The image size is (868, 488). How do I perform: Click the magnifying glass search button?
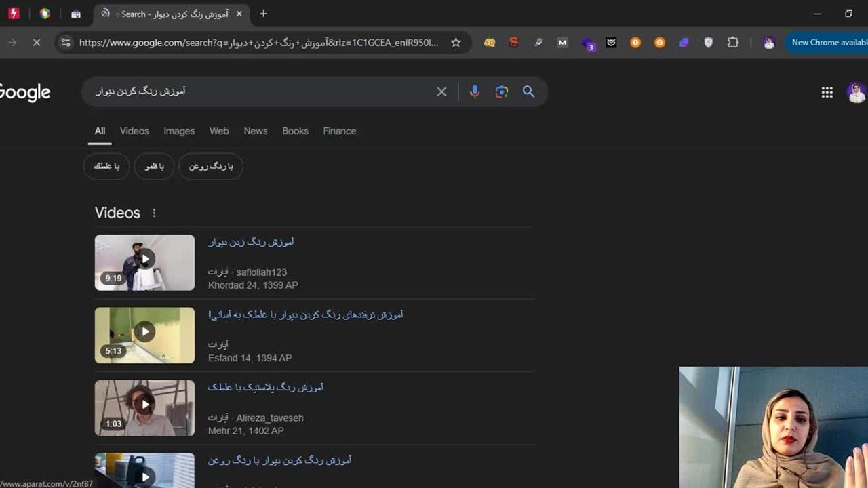coord(528,91)
